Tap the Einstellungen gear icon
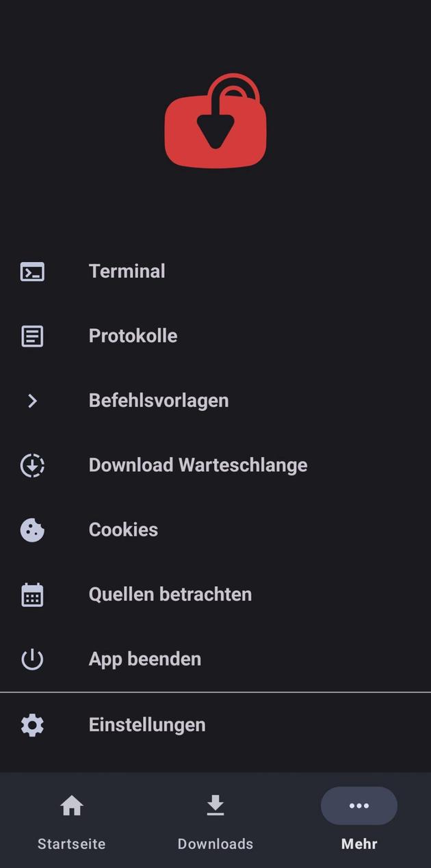This screenshot has height=868, width=431. [32, 725]
